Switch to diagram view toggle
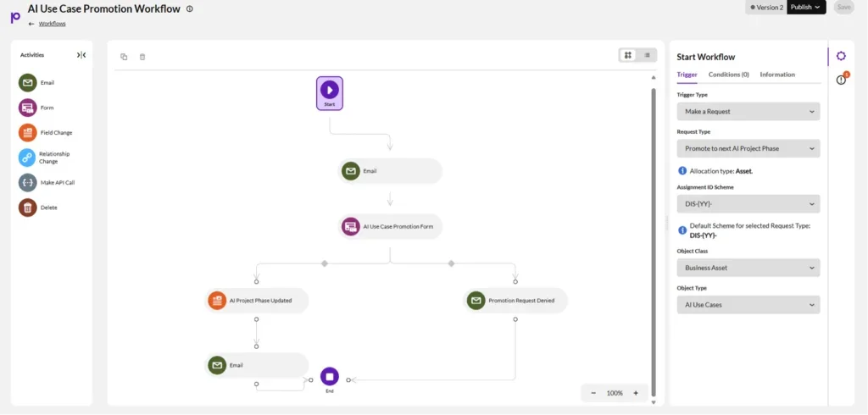This screenshot has height=415, width=868. point(628,55)
